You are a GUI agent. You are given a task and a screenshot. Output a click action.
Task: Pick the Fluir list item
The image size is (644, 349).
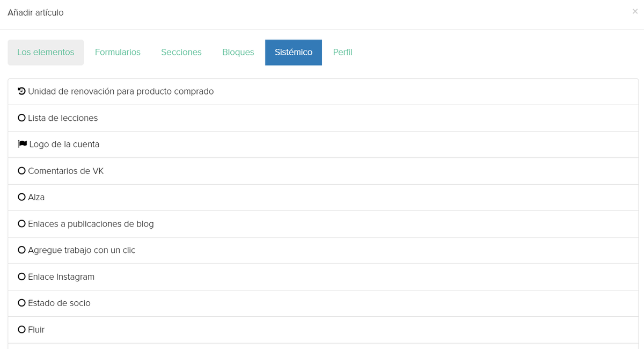[323, 329]
